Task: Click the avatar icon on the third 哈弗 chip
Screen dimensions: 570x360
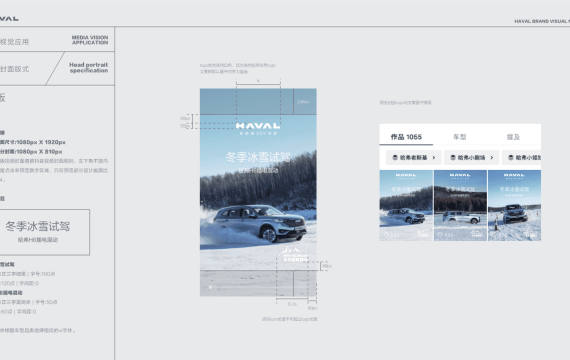Action: pos(511,157)
